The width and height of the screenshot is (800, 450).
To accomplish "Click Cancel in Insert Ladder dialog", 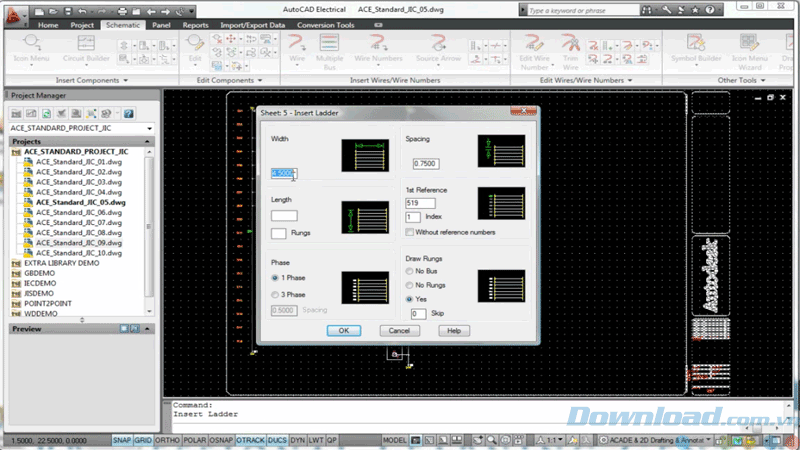I will [x=399, y=331].
